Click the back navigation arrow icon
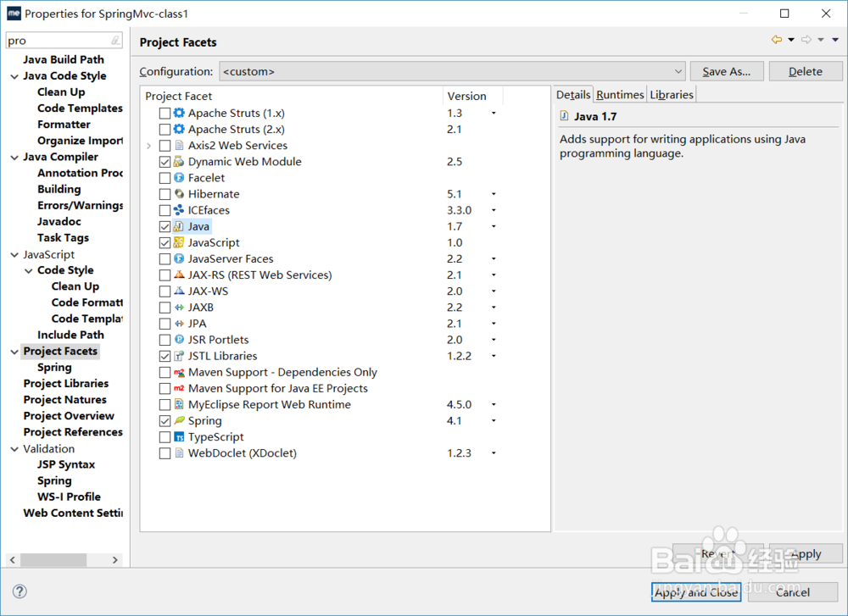Screen dimensions: 848x616 [x=776, y=40]
